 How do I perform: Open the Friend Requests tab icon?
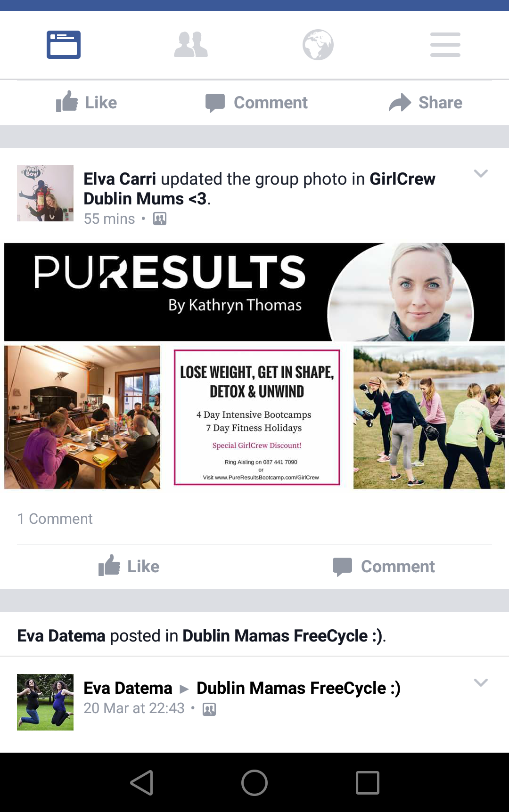[x=191, y=45]
